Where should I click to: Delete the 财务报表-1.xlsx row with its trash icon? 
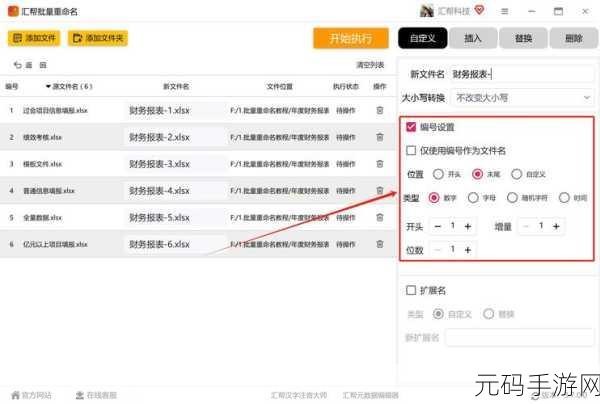point(380,110)
